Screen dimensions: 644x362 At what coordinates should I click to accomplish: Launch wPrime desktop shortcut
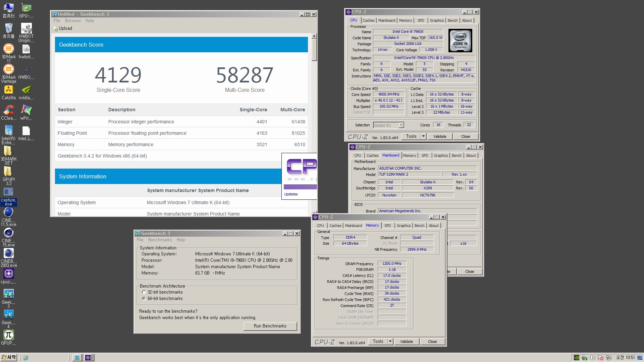tap(26, 113)
